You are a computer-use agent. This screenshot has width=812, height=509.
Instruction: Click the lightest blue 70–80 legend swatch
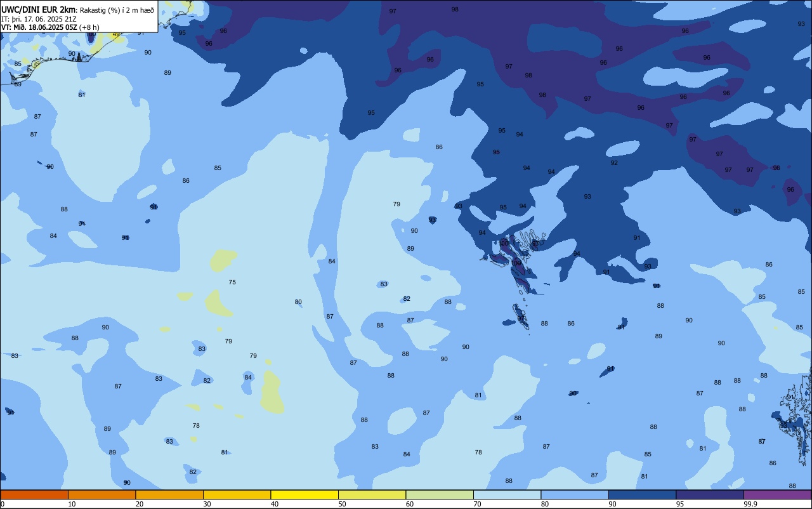(x=507, y=494)
